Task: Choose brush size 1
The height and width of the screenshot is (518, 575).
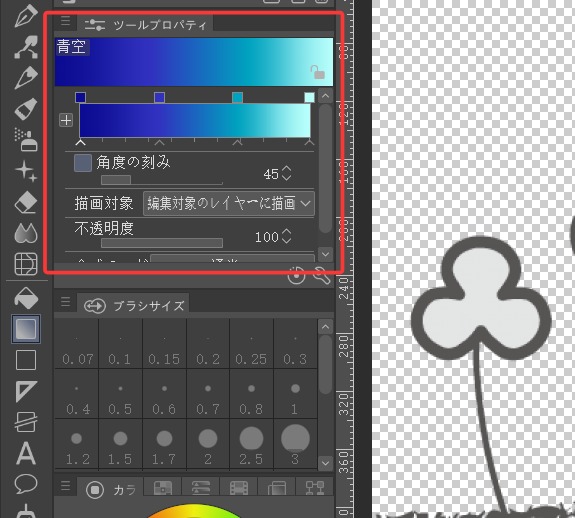Action: tap(295, 394)
